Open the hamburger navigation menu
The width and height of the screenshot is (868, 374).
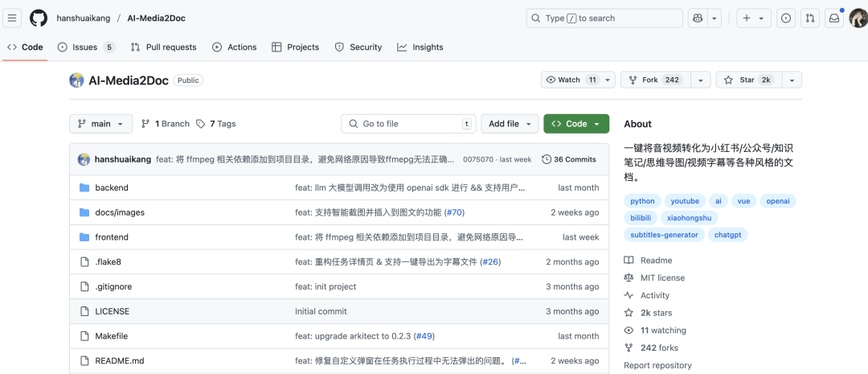(x=14, y=18)
